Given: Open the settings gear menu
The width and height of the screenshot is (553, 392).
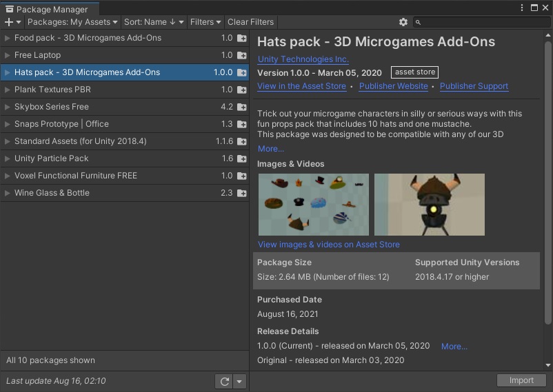Looking at the screenshot, I should (403, 22).
